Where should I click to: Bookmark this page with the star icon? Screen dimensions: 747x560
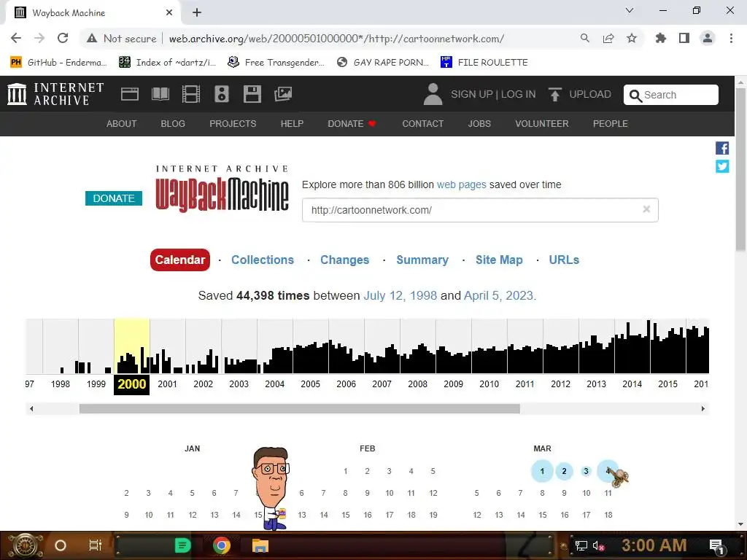click(x=632, y=38)
